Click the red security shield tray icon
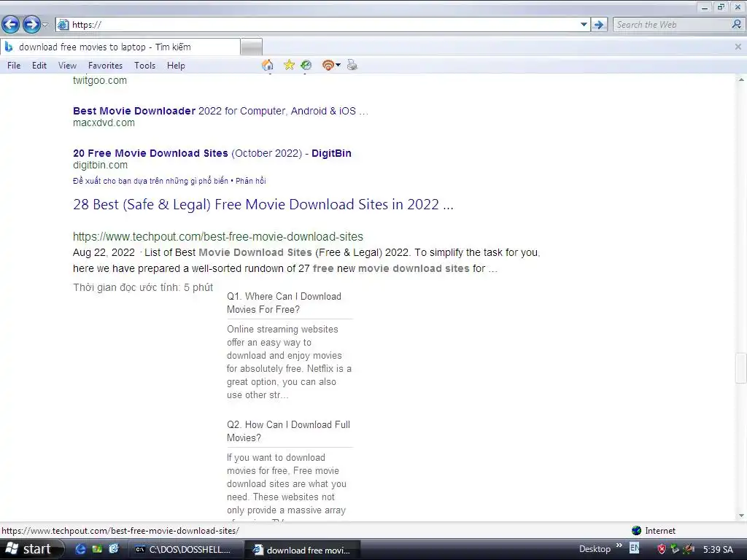The image size is (747, 560). 661,549
